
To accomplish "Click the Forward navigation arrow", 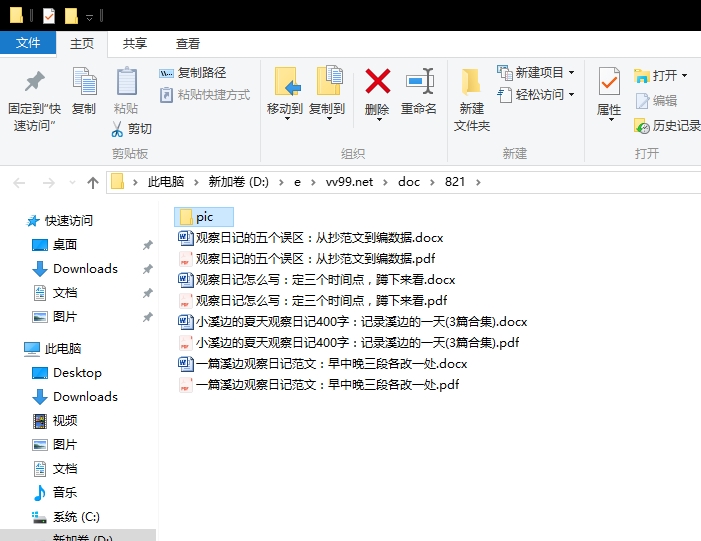I will tap(48, 182).
